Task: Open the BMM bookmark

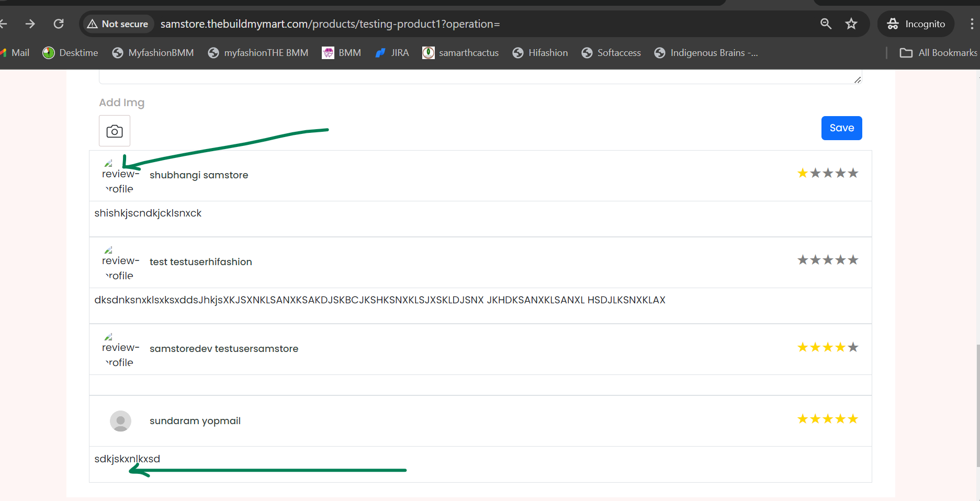Action: click(x=342, y=53)
